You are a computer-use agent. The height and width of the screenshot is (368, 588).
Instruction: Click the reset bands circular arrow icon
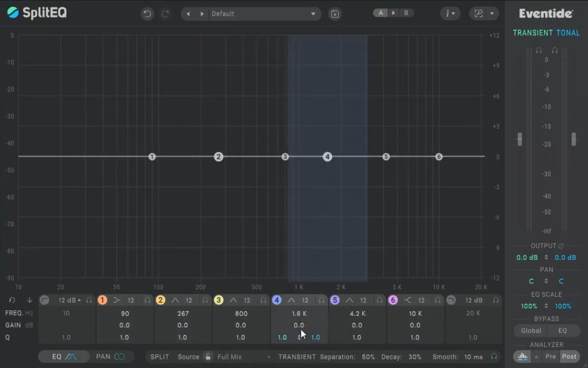[12, 300]
